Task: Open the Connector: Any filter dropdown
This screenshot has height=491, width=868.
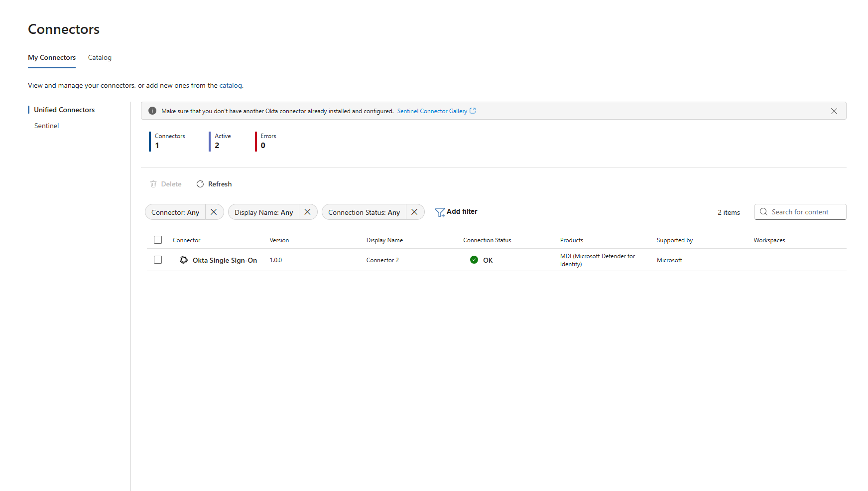Action: click(x=175, y=212)
